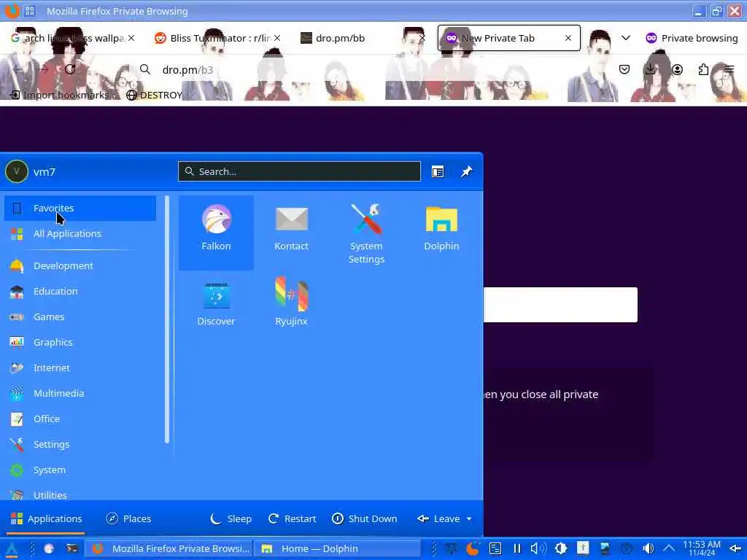The width and height of the screenshot is (747, 560).
Task: Switch to Applications tab at launcher bottom
Action: (46, 518)
